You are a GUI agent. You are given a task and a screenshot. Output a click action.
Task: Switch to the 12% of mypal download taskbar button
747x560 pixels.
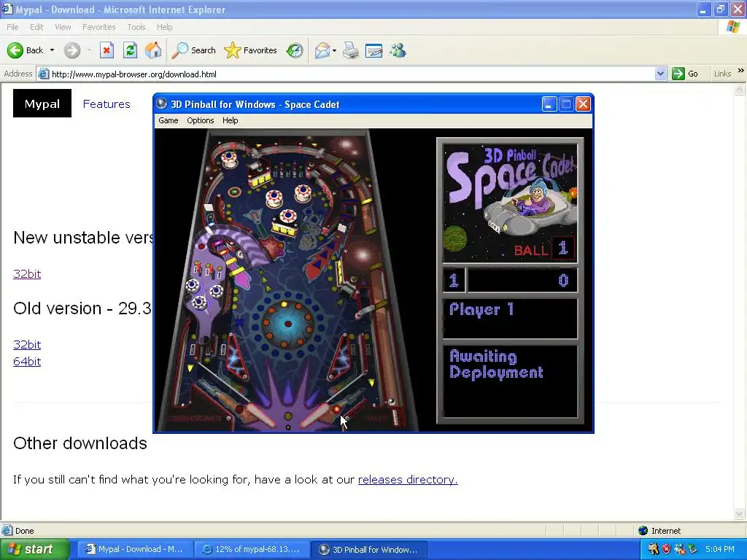252,550
